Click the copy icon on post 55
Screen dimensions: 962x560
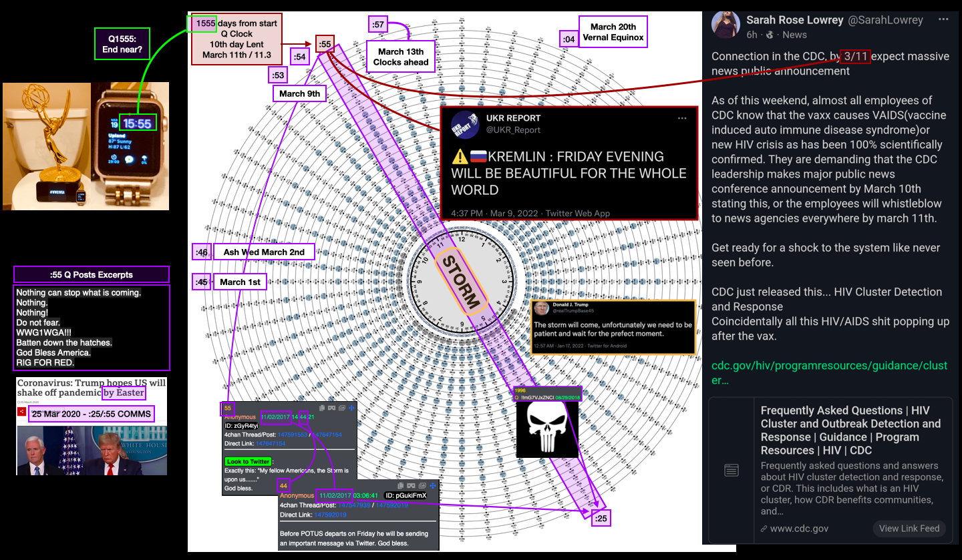coord(322,408)
